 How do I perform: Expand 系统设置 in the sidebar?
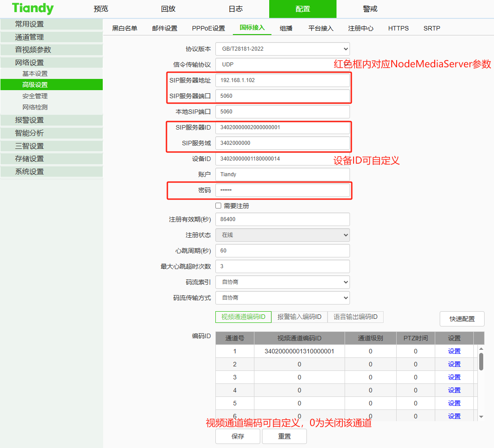[x=52, y=172]
